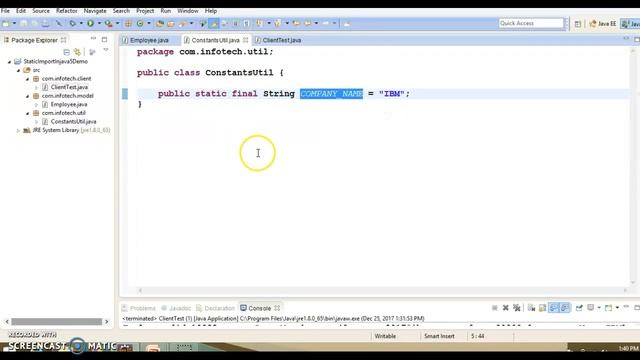Click Remove All Terminated Launches double-X icon
Screen dimensions: 640x360
pos(517,308)
